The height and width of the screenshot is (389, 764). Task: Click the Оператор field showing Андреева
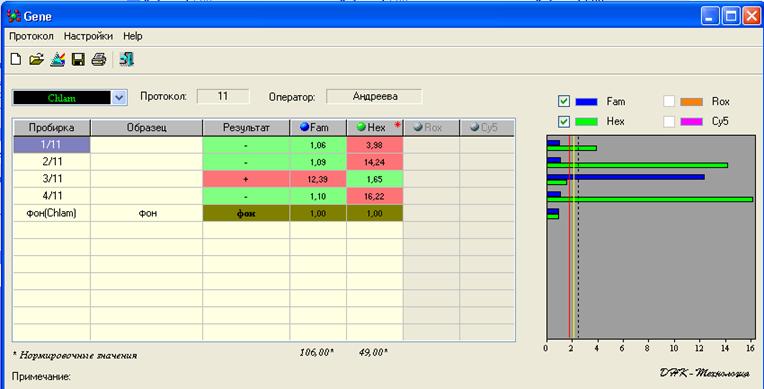coord(374,97)
